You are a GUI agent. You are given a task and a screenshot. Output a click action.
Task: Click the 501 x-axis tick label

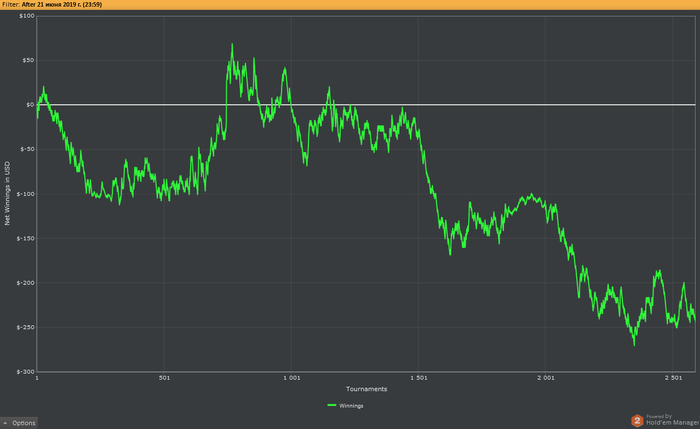pos(164,378)
